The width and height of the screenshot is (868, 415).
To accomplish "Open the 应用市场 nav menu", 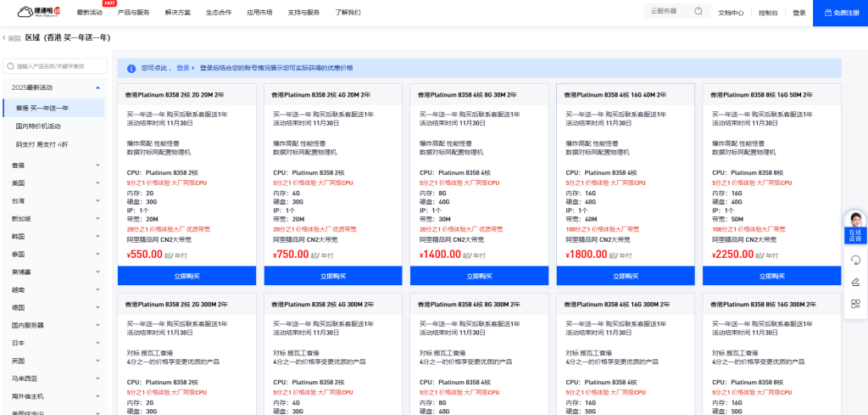I will (259, 12).
